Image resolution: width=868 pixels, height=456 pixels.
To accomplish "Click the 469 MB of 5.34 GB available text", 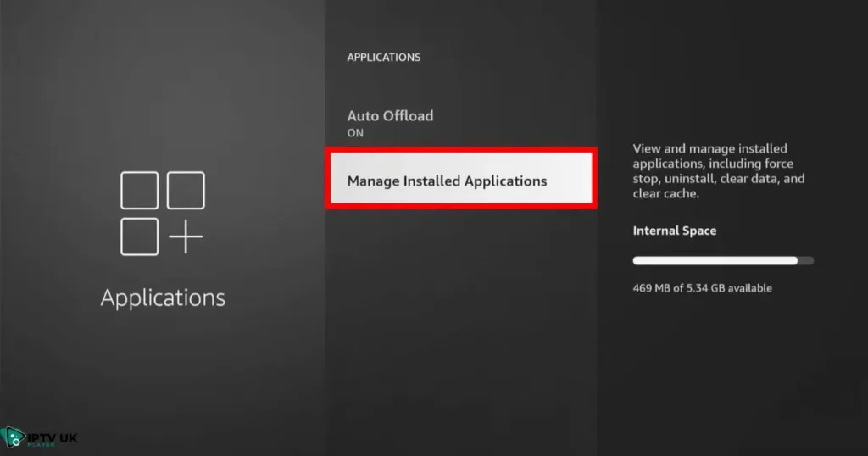I will (702, 288).
